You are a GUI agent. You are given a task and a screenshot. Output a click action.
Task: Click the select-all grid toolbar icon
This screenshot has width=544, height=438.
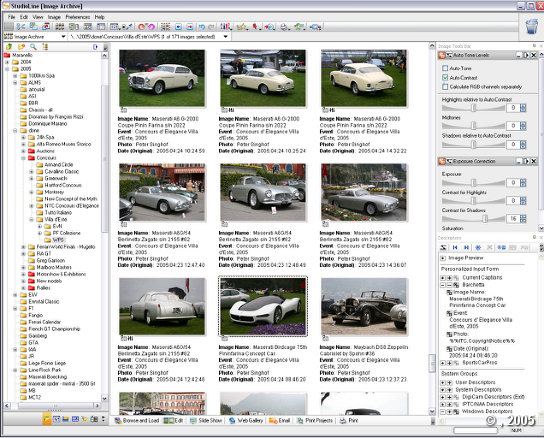[x=165, y=26]
